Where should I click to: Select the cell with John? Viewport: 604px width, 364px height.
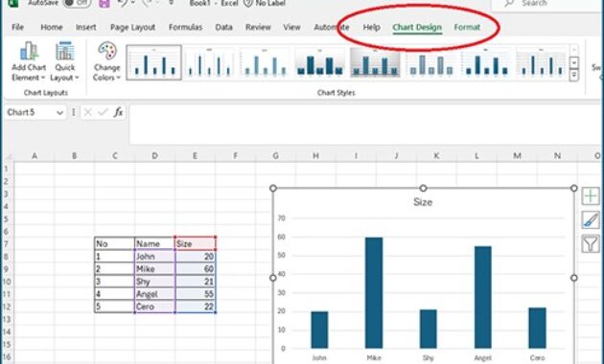[x=154, y=257]
